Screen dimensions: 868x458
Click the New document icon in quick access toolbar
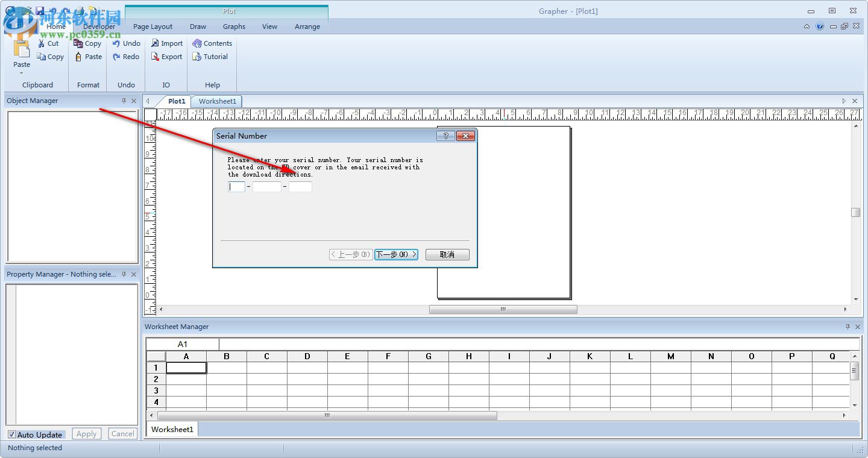click(x=92, y=11)
